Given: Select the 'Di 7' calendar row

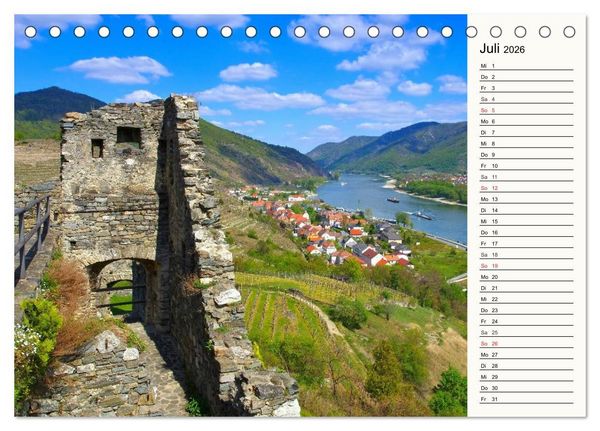Looking at the screenshot, I should tap(527, 132).
